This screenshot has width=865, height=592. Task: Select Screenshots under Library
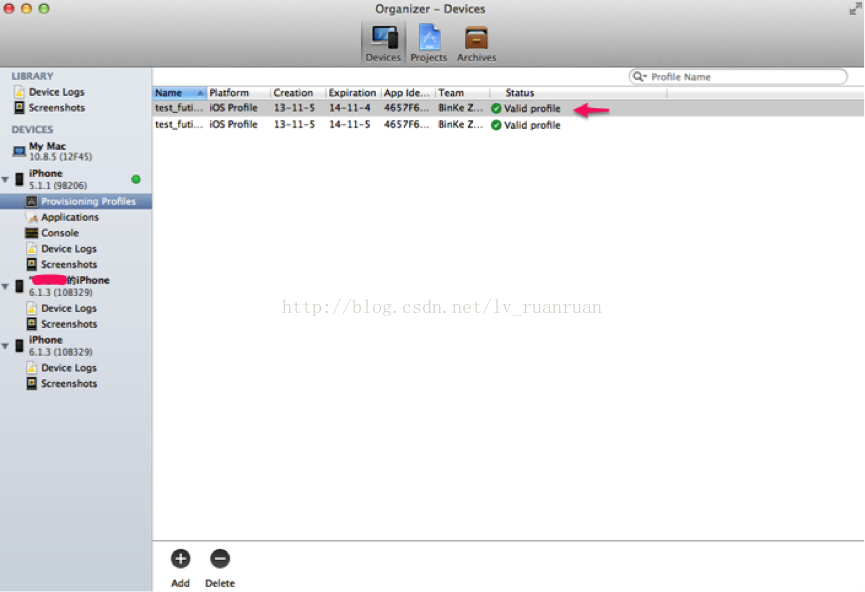pyautogui.click(x=56, y=108)
